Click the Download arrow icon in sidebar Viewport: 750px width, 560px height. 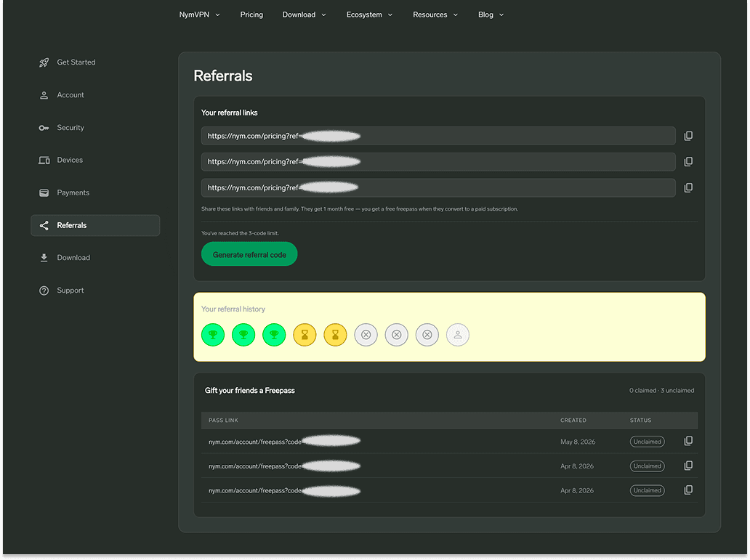pyautogui.click(x=44, y=258)
